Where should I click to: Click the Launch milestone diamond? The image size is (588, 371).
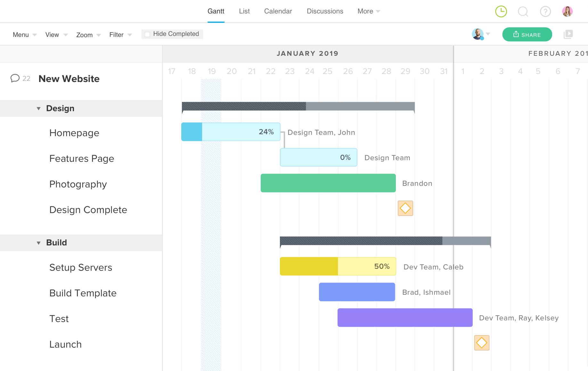(481, 342)
